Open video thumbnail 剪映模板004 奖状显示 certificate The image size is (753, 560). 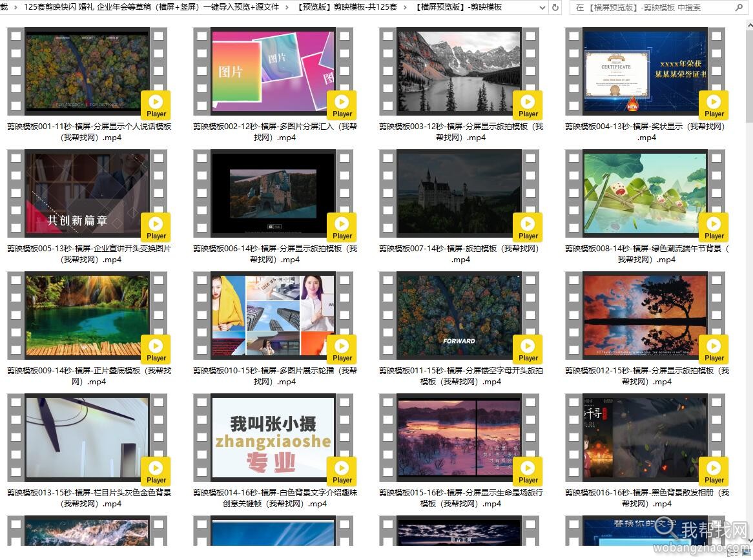pyautogui.click(x=645, y=71)
